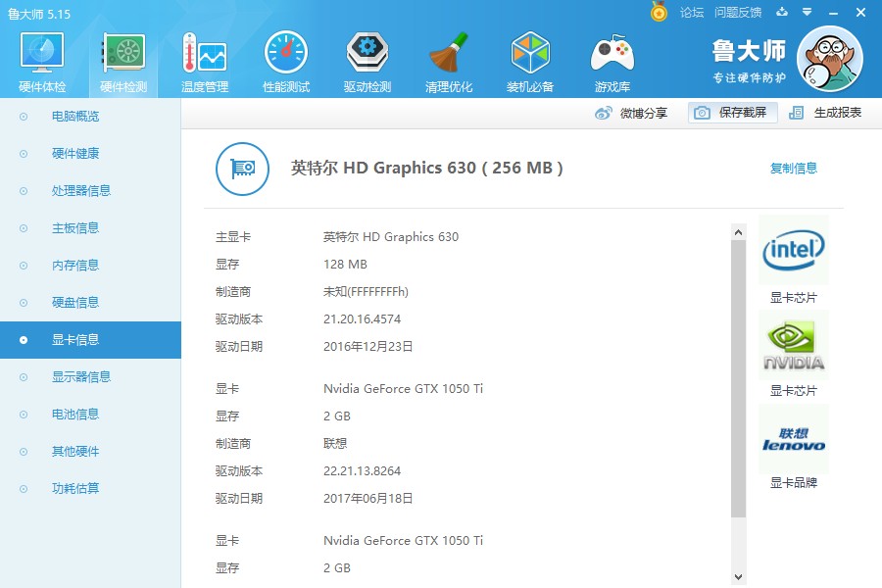Click the date 2017年06月18日
This screenshot has height=588, width=882.
pos(367,499)
